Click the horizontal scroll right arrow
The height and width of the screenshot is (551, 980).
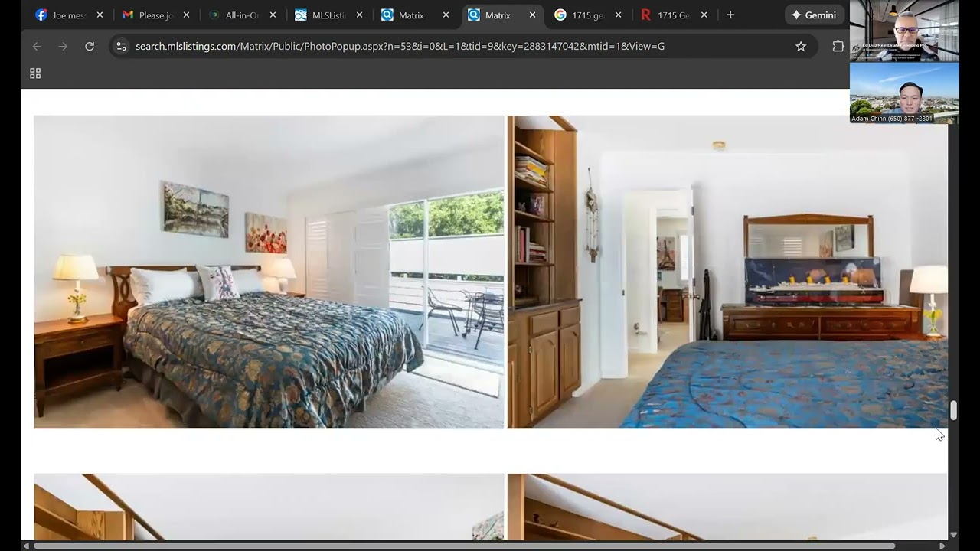942,546
